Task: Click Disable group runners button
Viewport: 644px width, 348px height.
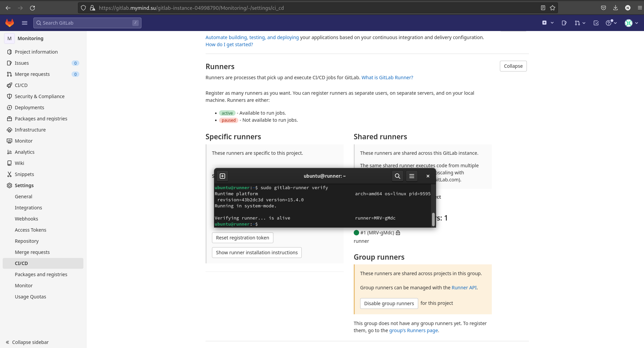Action: (389, 303)
